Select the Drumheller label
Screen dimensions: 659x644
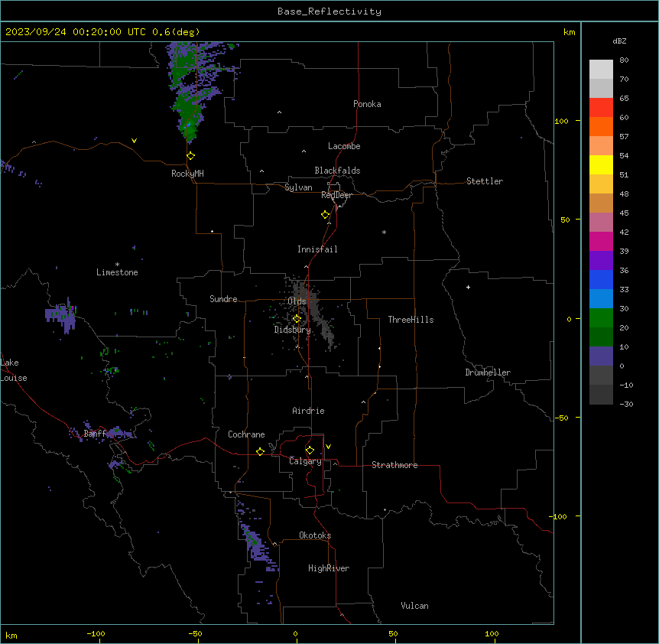pyautogui.click(x=488, y=372)
